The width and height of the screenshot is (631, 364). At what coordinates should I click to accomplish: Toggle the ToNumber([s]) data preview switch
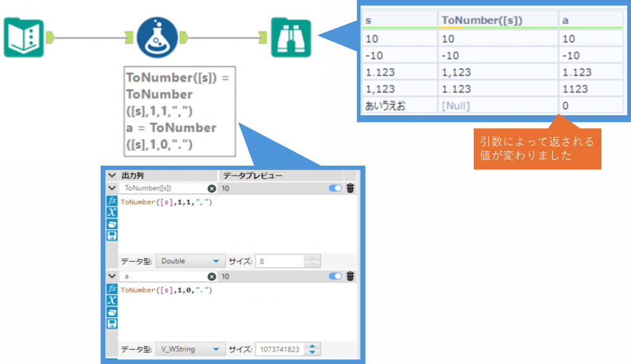335,188
